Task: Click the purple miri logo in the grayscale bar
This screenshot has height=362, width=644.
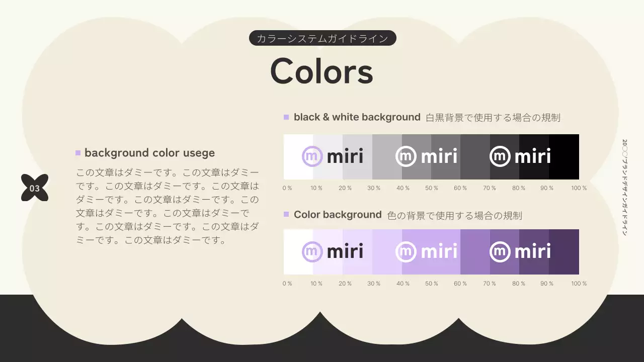Action: tap(332, 156)
